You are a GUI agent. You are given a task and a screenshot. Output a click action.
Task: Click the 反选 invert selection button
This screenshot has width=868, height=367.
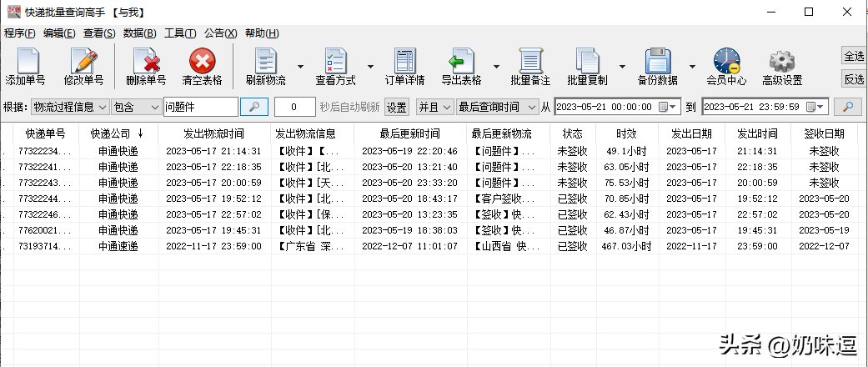tap(854, 79)
